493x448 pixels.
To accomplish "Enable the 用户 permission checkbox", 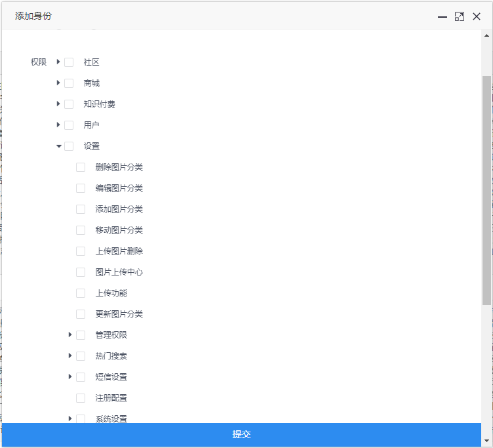I will coord(69,125).
